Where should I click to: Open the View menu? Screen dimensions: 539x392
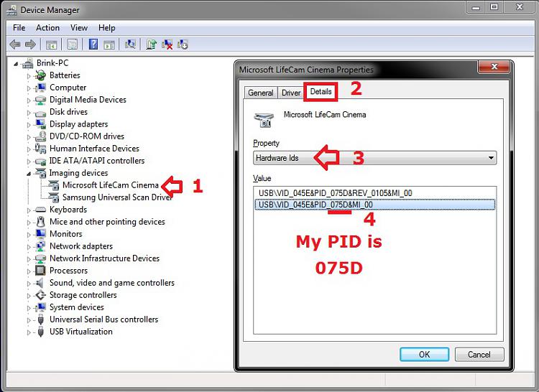[x=79, y=28]
